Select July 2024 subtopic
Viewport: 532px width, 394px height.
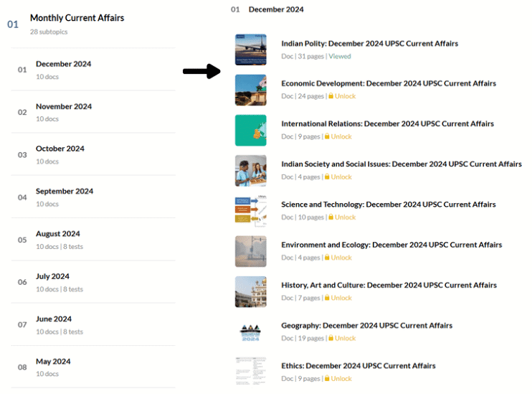click(52, 276)
